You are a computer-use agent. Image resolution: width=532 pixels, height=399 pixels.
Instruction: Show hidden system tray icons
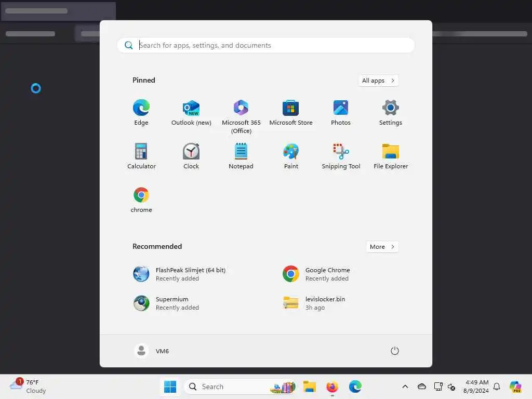(x=405, y=387)
